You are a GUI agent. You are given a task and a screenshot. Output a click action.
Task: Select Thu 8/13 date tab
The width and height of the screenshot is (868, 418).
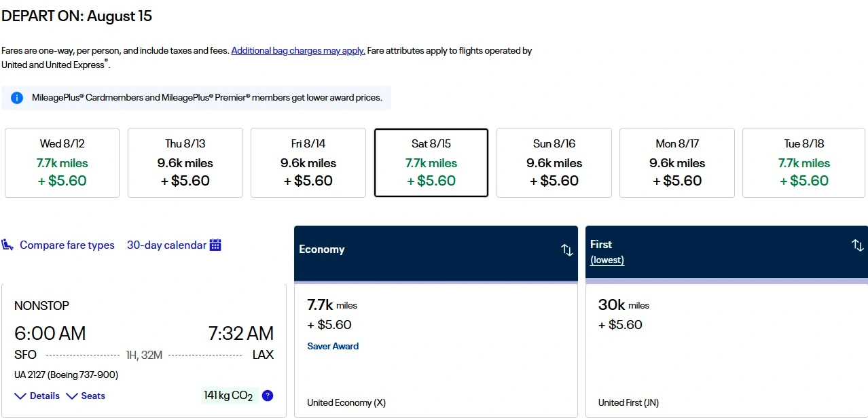click(185, 162)
